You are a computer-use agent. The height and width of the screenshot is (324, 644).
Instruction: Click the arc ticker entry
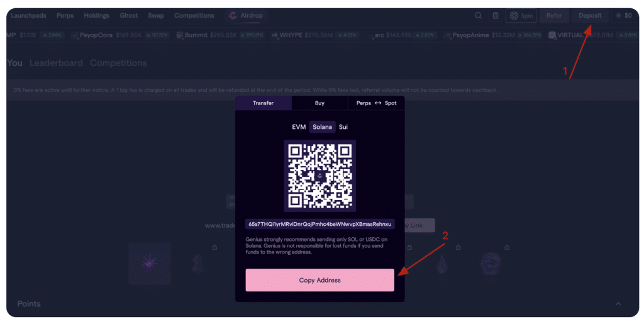[402, 35]
